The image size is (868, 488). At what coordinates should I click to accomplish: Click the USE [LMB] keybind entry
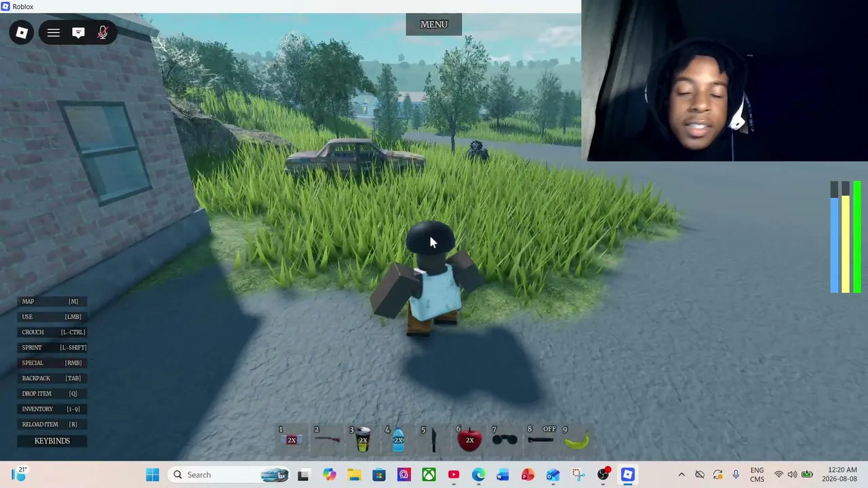pos(52,317)
